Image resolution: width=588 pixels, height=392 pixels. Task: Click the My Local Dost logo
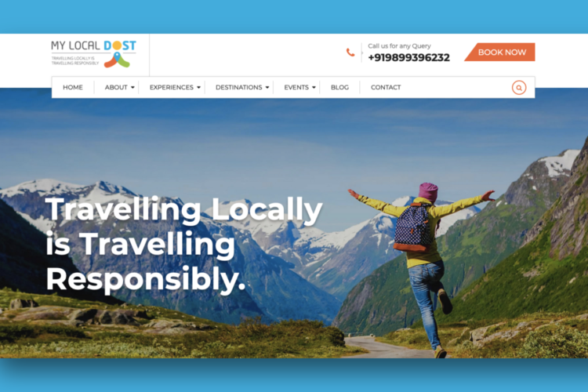tap(94, 54)
